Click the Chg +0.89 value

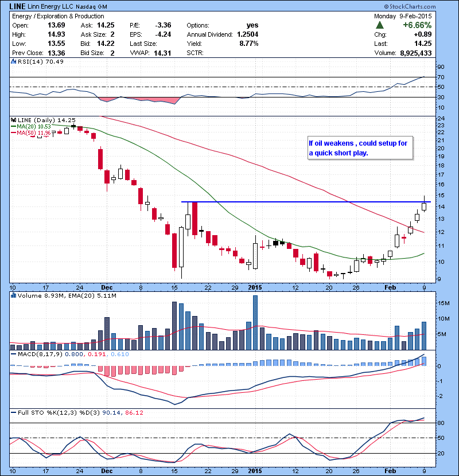422,34
